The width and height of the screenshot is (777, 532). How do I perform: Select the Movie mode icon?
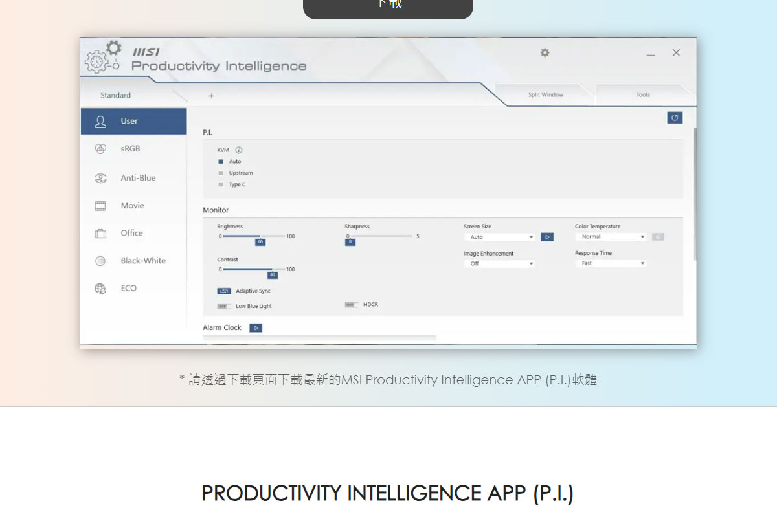pyautogui.click(x=100, y=206)
